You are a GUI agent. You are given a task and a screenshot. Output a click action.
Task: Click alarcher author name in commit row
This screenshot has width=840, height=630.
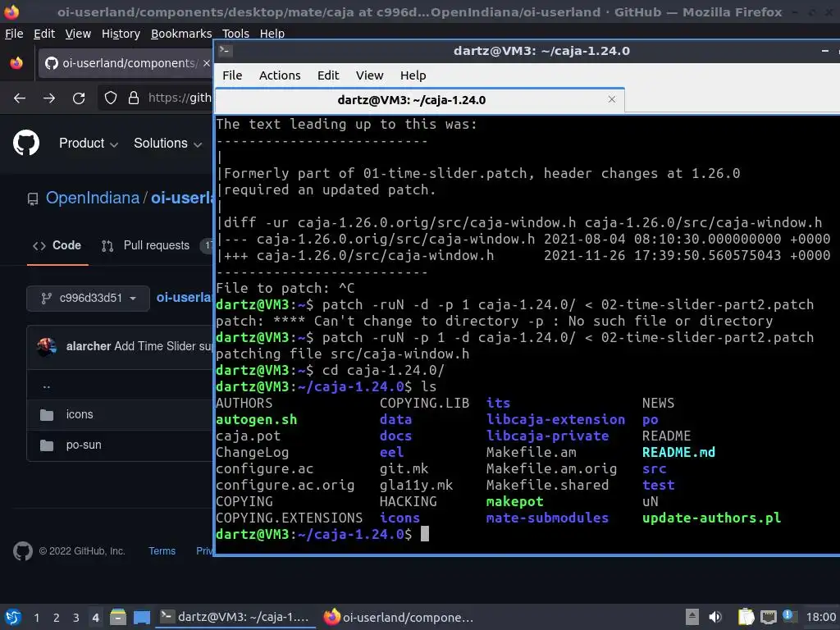89,347
